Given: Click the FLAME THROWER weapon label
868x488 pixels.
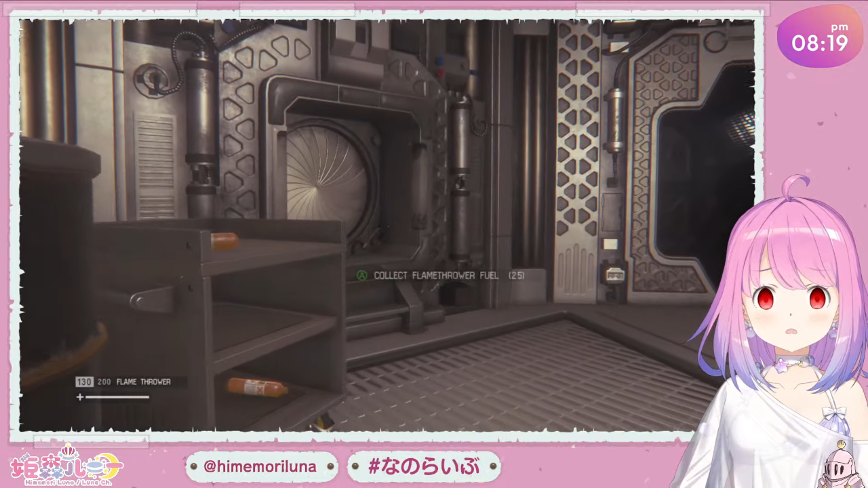Looking at the screenshot, I should [x=143, y=382].
